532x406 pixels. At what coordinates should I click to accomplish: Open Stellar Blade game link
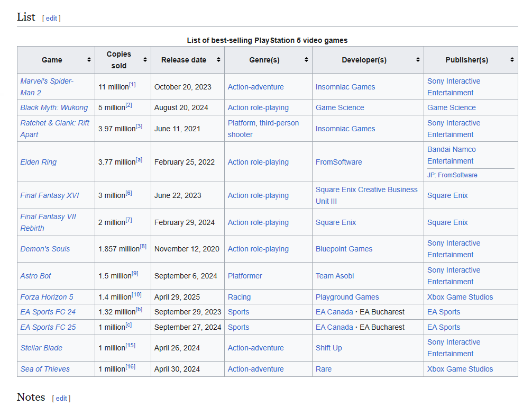coord(41,348)
